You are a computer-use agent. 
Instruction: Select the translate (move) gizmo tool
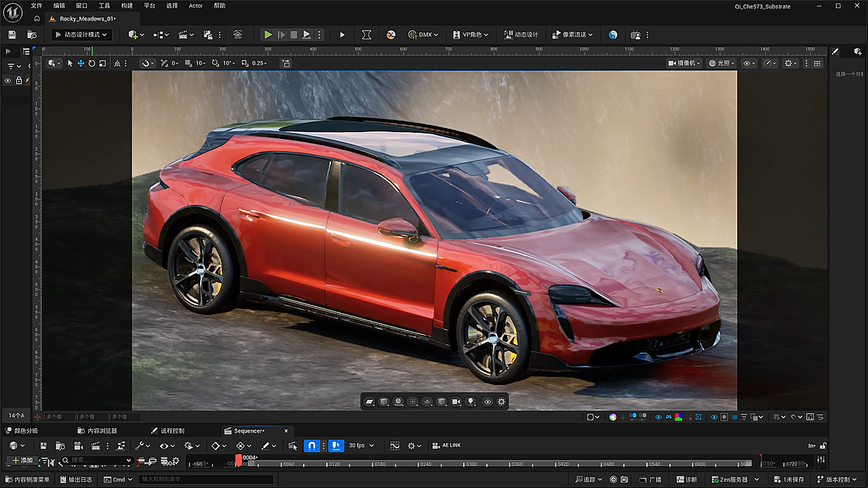point(81,63)
